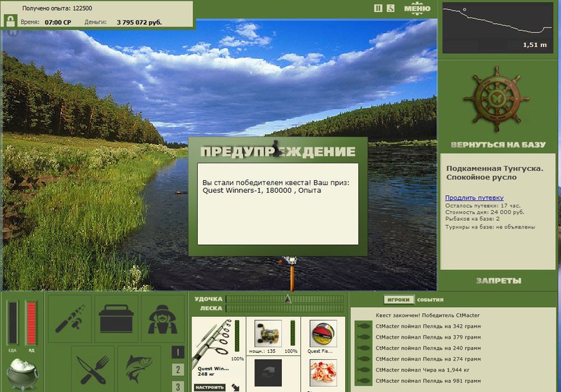
Task: Click the depth profile map
Action: [x=498, y=28]
